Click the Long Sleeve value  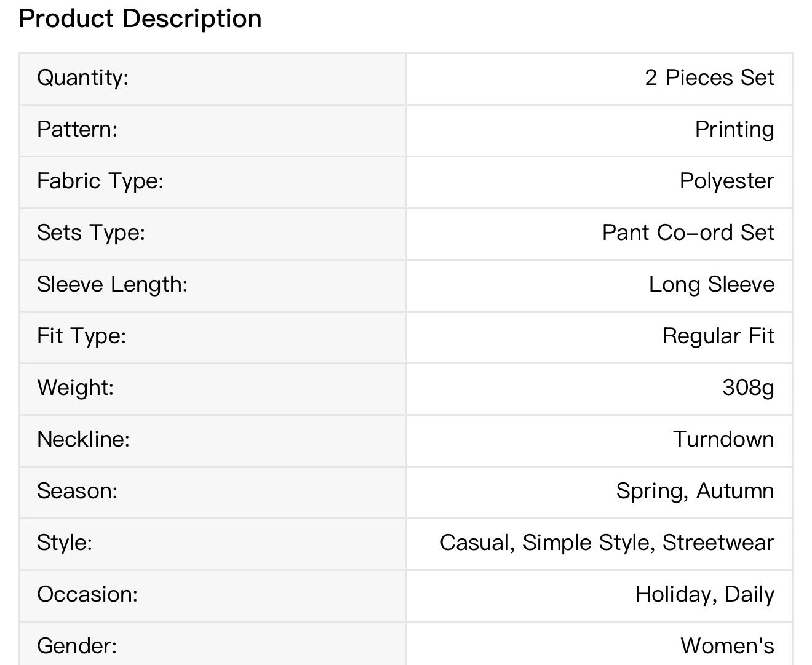pos(712,284)
